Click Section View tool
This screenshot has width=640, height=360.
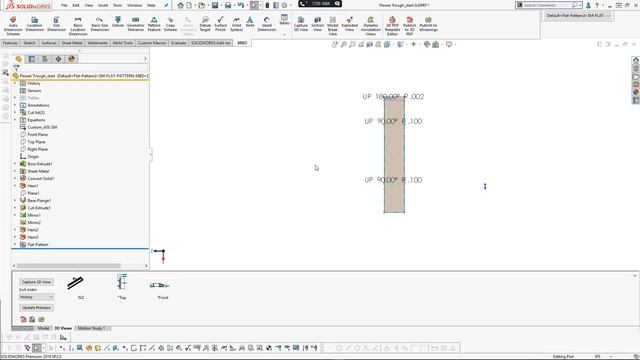(x=318, y=24)
